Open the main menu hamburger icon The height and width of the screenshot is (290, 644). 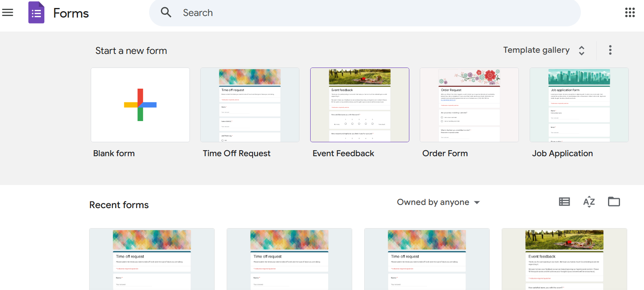(8, 13)
